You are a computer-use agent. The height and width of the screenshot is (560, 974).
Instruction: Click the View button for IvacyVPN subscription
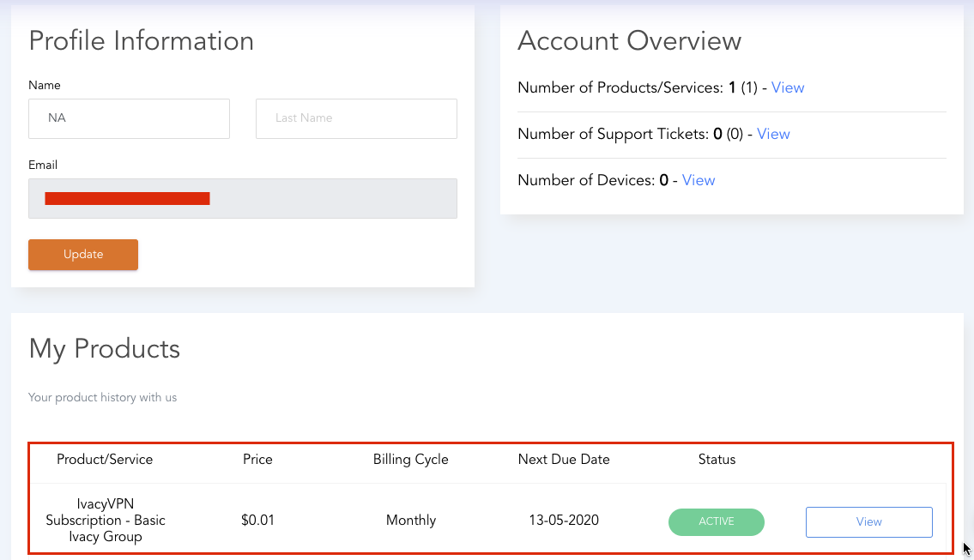(868, 521)
